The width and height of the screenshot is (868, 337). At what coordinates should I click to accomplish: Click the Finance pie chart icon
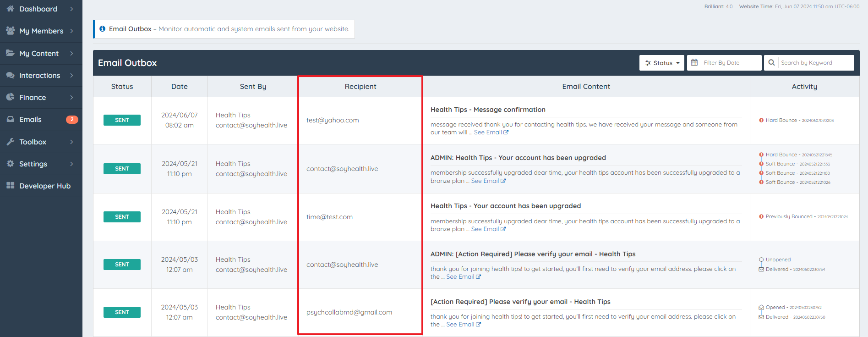[x=10, y=97]
